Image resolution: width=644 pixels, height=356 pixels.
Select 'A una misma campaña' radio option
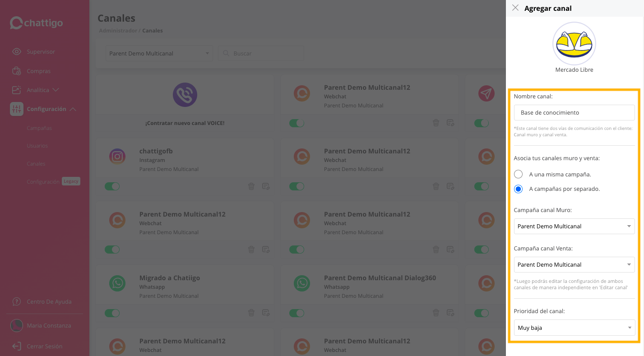coord(519,174)
